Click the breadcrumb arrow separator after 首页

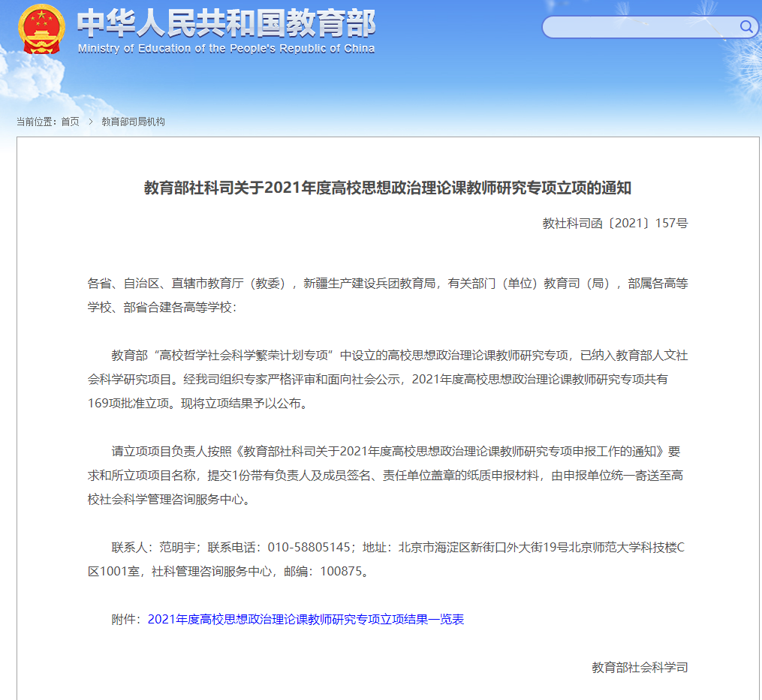point(90,122)
